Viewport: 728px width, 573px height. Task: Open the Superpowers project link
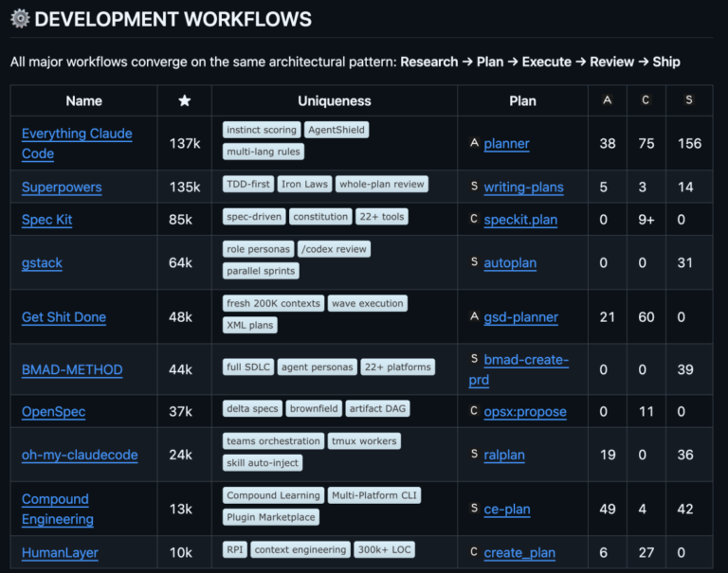(62, 187)
